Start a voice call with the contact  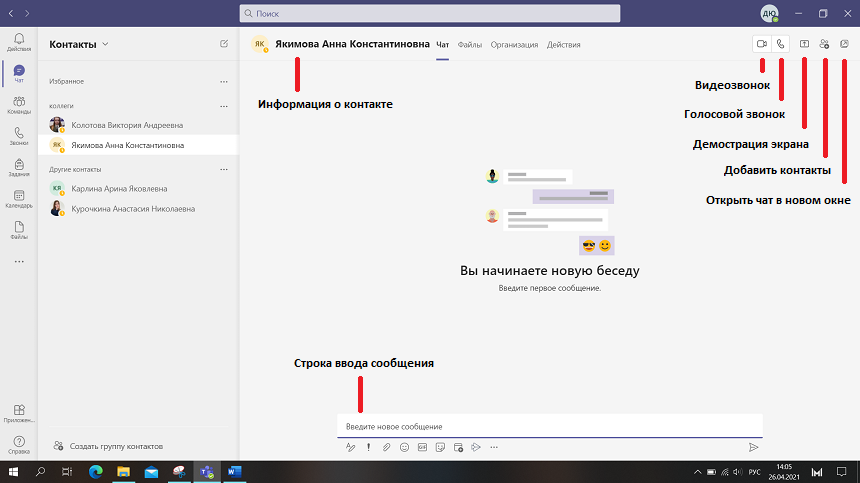click(781, 44)
